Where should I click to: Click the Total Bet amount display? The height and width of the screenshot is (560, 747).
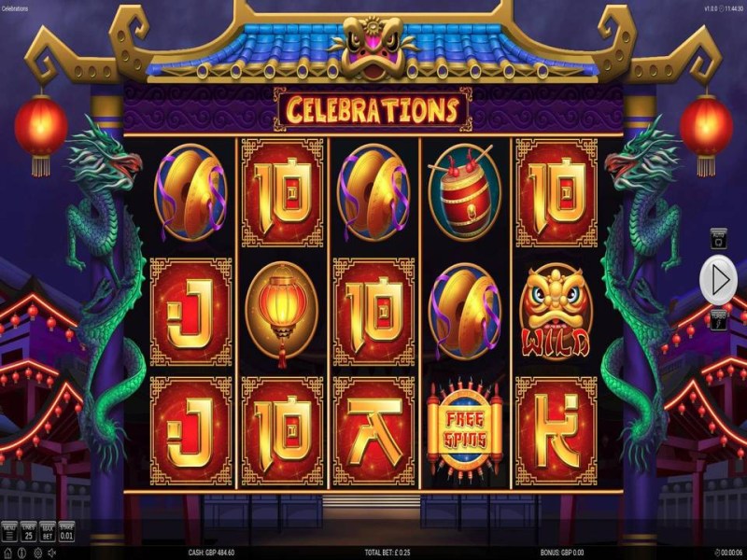pyautogui.click(x=387, y=553)
